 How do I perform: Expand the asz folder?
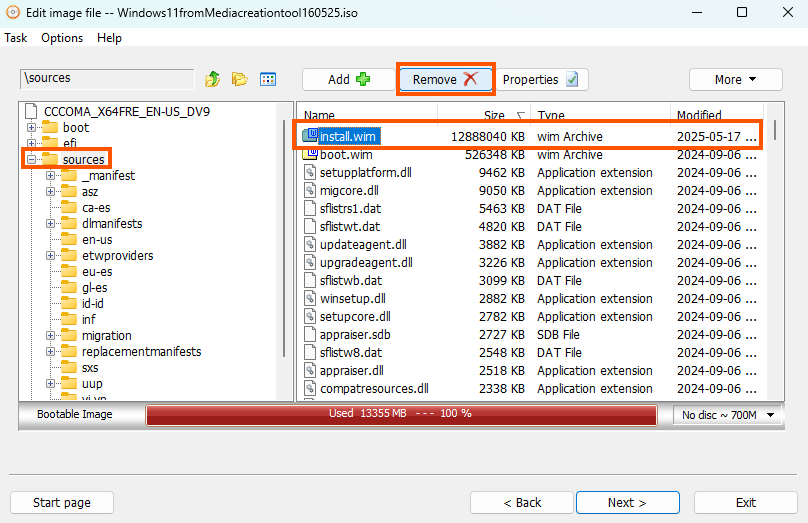[x=50, y=192]
